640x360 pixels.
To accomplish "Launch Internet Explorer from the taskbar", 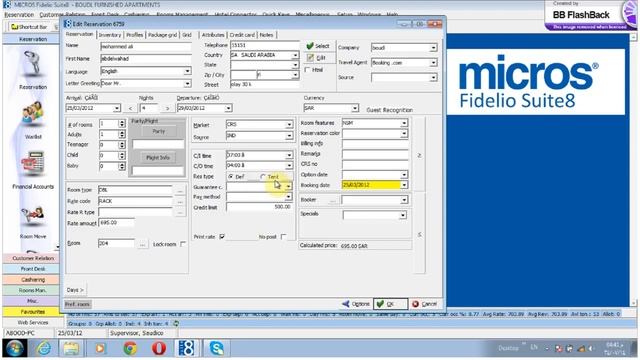I will click(44, 349).
